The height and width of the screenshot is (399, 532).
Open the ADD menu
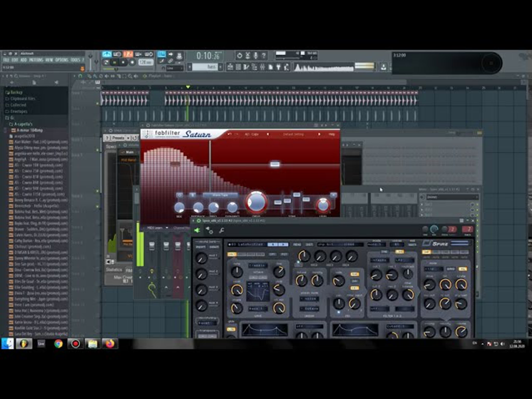click(x=23, y=60)
